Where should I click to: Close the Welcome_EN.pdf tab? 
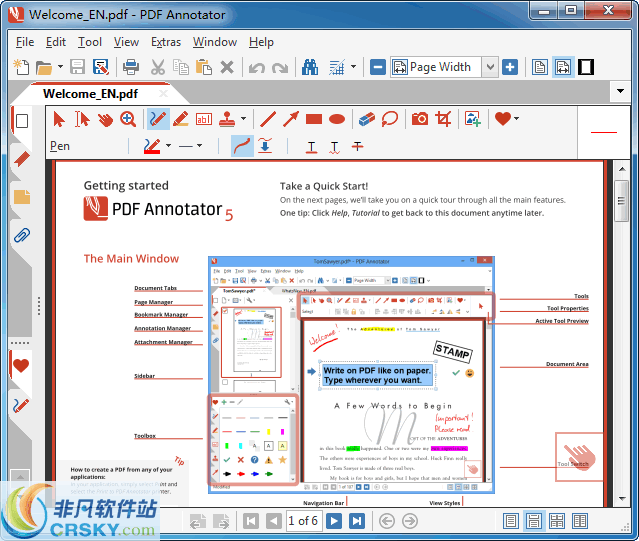[163, 94]
